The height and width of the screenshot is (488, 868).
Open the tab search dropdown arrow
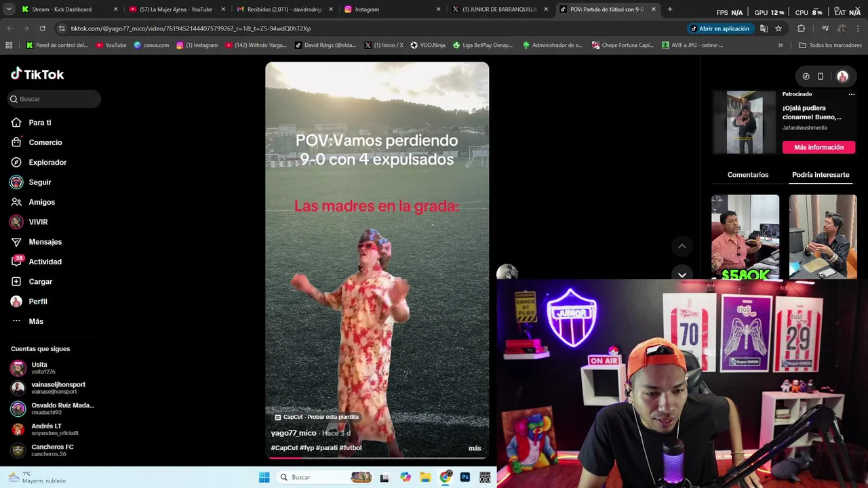[9, 9]
